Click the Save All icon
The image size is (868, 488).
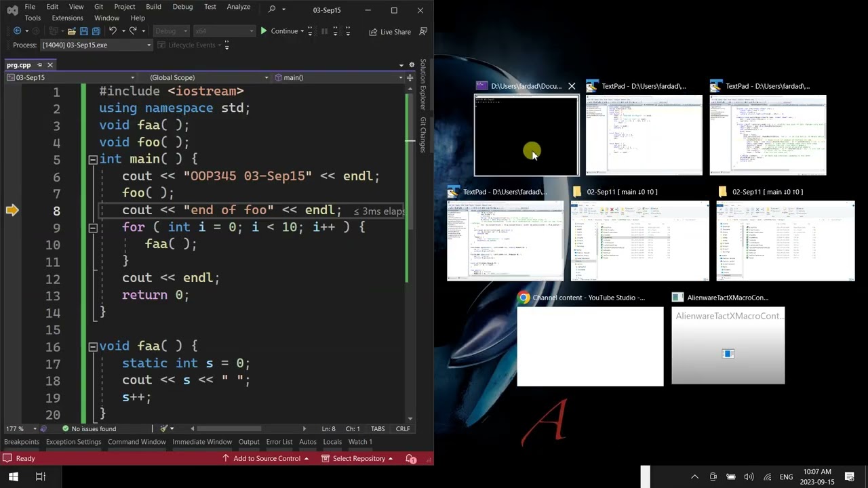point(96,31)
